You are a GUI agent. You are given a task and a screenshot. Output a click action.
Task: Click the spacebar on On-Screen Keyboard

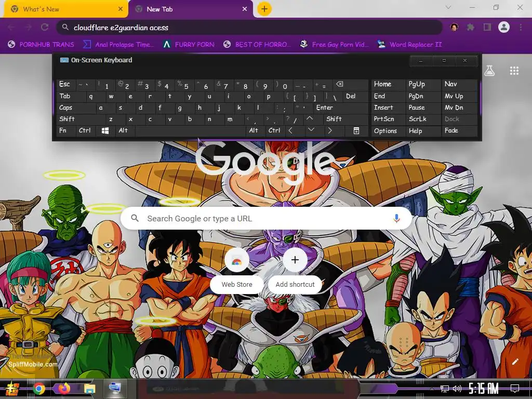[190, 130]
